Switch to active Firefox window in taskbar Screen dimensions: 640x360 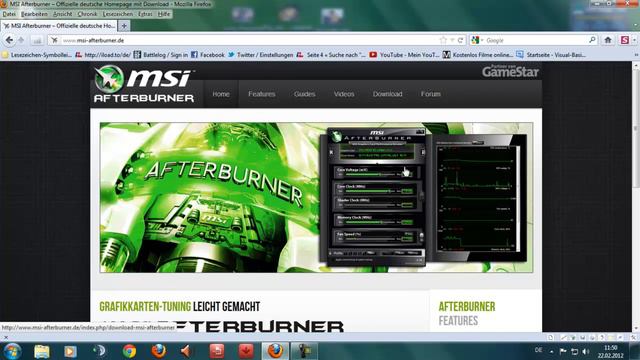tap(275, 351)
